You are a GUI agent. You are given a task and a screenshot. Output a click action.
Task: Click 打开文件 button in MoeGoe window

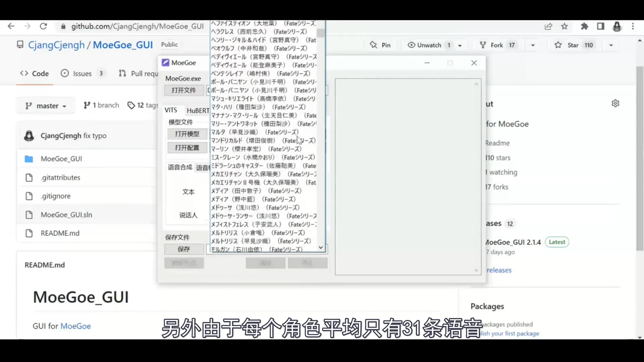click(x=184, y=90)
